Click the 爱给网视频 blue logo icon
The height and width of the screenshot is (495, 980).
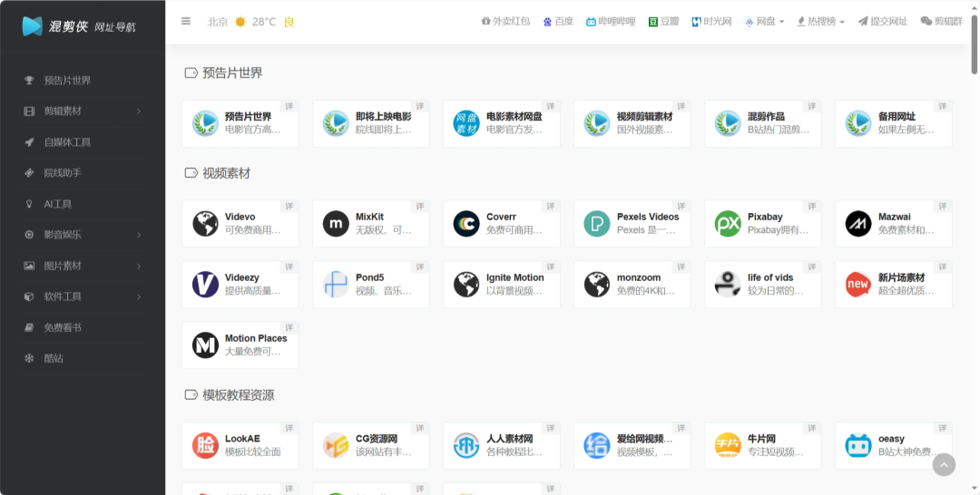pos(597,445)
